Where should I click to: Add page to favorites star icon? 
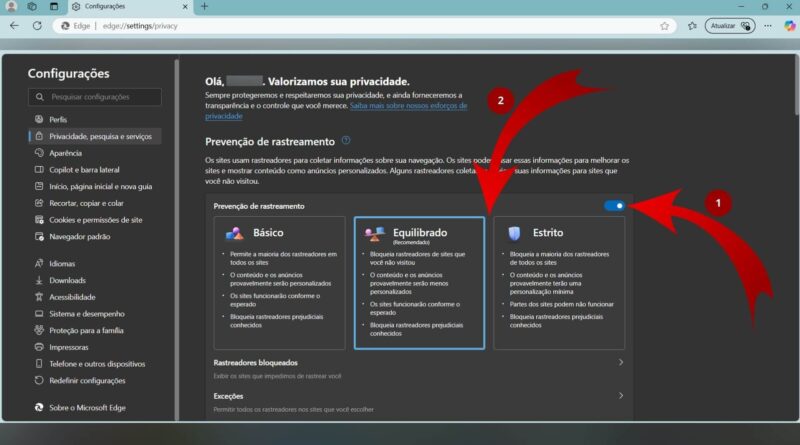[664, 26]
